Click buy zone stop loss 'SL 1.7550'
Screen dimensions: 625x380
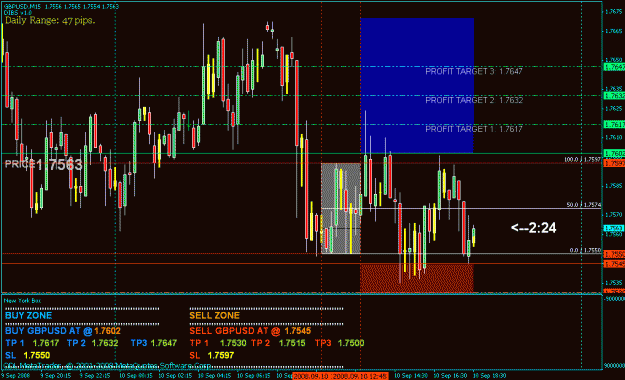tap(28, 355)
